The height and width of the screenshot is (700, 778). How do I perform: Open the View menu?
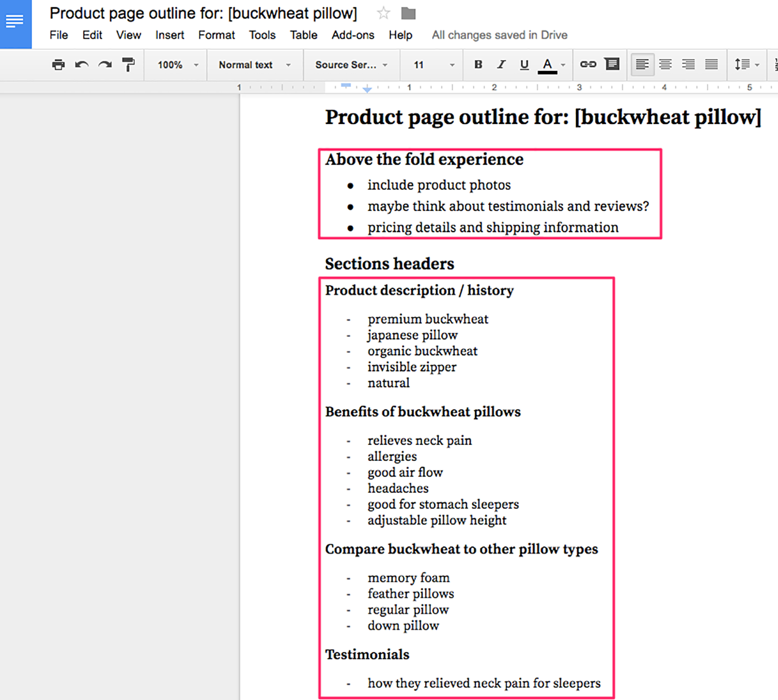click(129, 35)
